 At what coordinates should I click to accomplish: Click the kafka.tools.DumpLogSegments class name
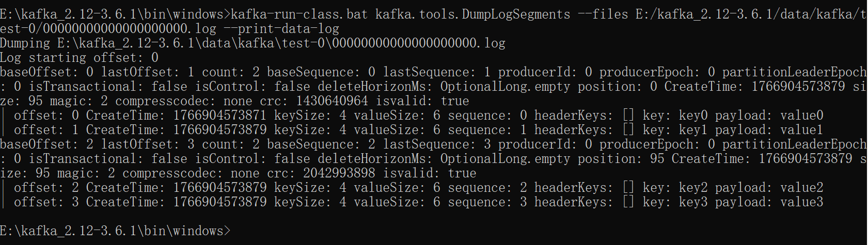(x=472, y=14)
